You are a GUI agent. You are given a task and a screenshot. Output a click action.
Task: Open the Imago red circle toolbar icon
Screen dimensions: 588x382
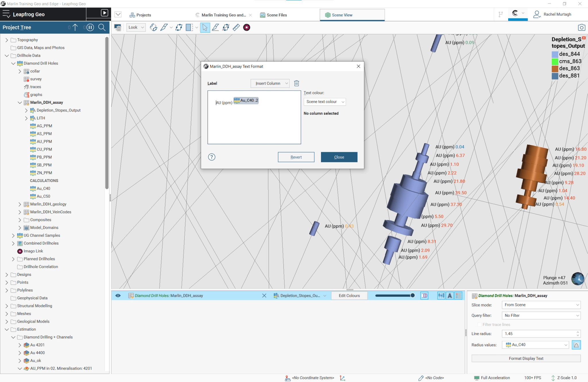247,28
